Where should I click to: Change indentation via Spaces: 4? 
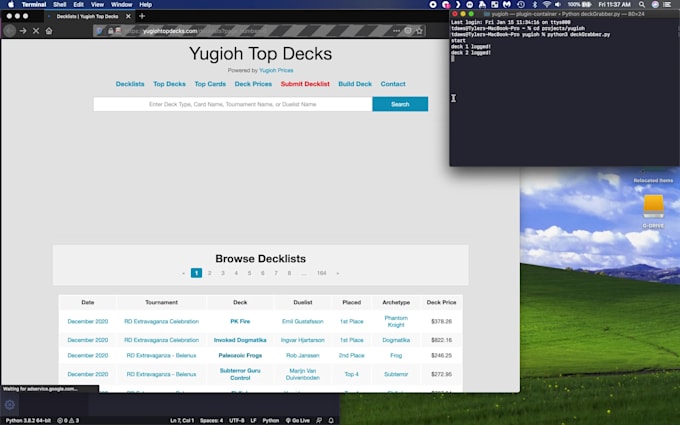[x=212, y=421]
